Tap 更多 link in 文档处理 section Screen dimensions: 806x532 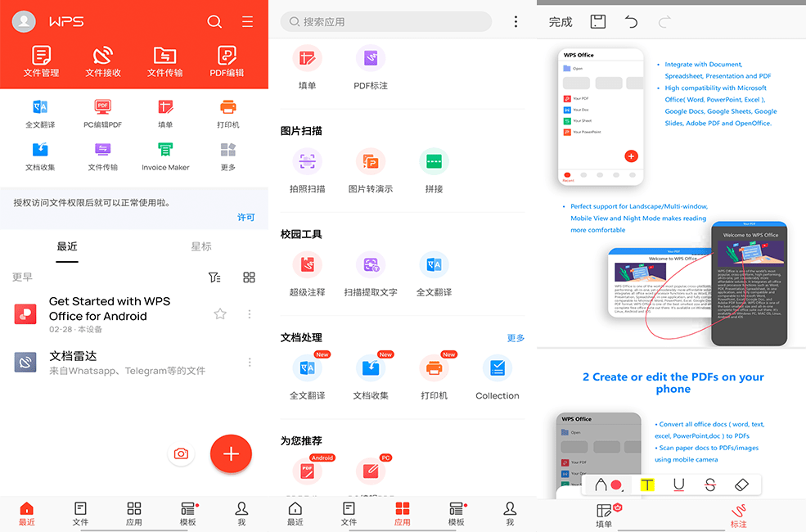click(x=516, y=338)
